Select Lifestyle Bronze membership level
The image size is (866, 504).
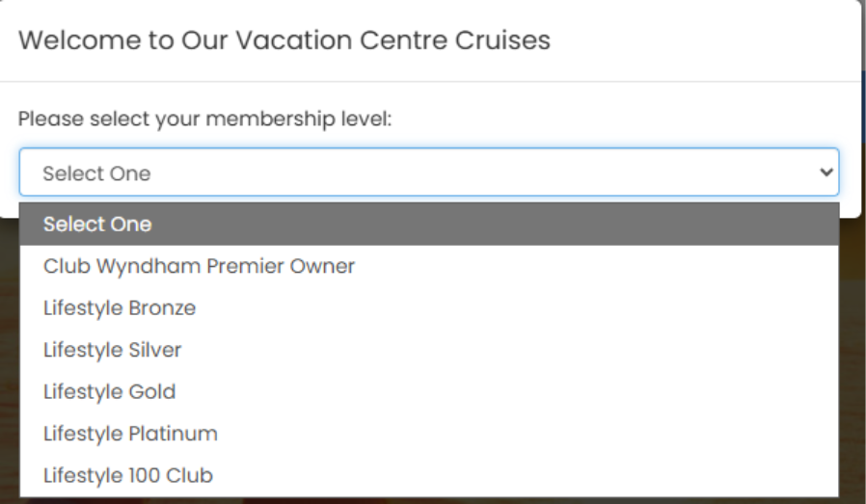tap(120, 308)
